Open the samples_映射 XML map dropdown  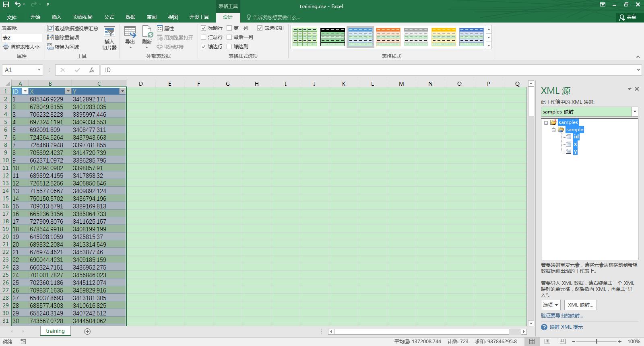[x=635, y=112]
